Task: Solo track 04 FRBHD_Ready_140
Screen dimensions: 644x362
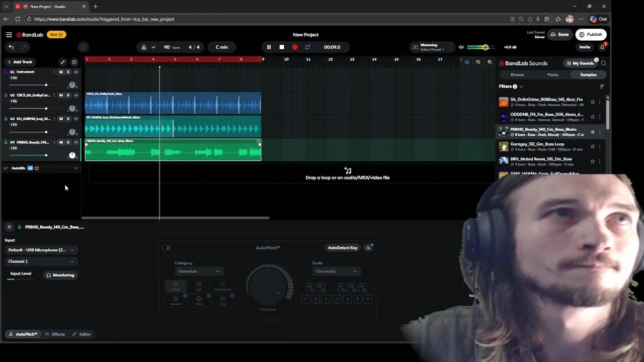Action: [68, 142]
